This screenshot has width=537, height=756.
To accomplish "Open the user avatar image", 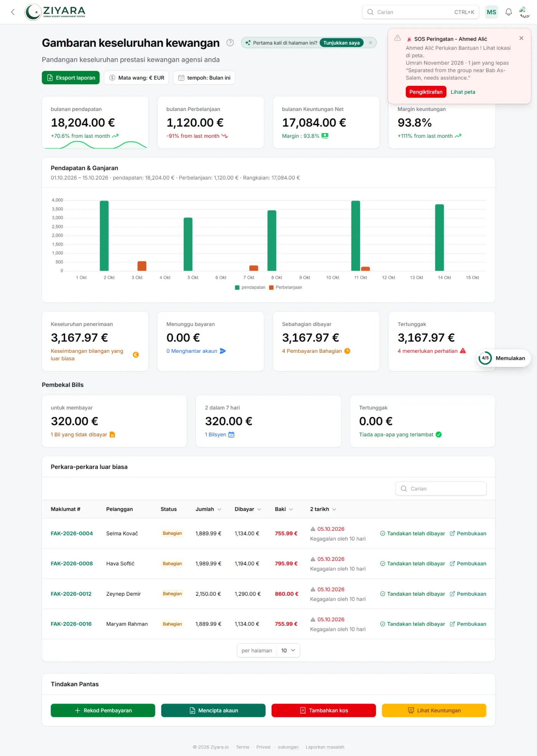I will [x=524, y=12].
